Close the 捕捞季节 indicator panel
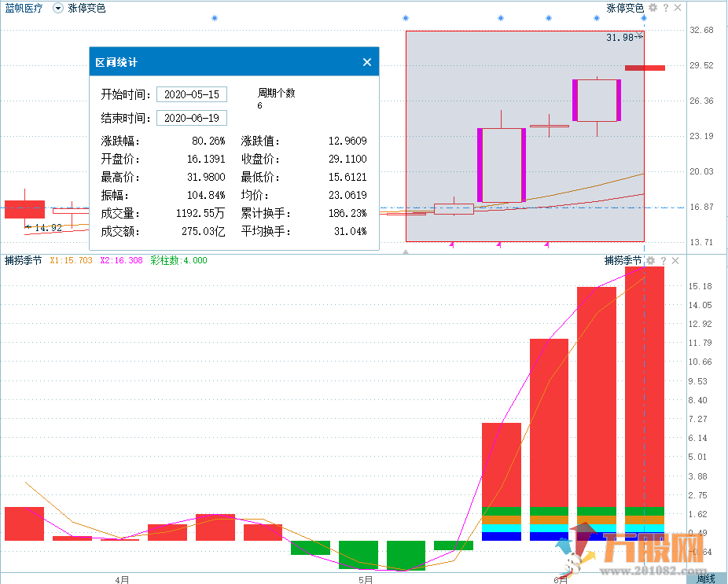728x584 pixels. tap(677, 260)
